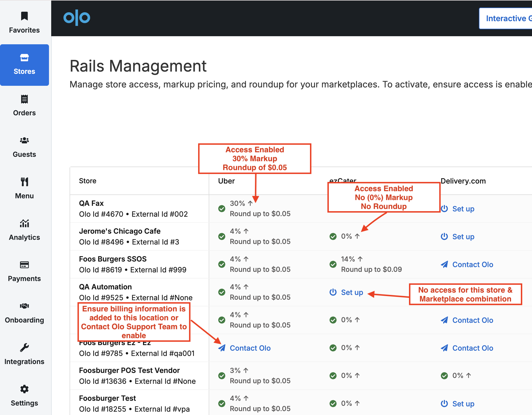This screenshot has height=415, width=532.
Task: Click the Rails Management page title
Action: 138,66
